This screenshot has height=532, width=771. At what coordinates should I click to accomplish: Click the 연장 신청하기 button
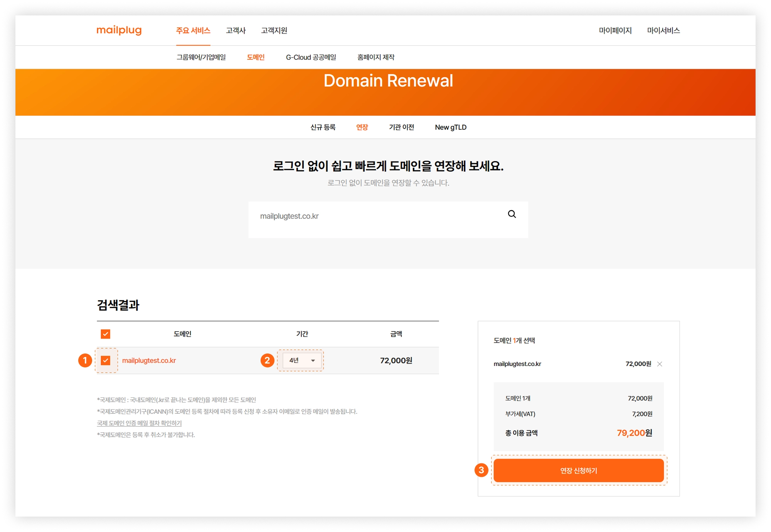[578, 470]
